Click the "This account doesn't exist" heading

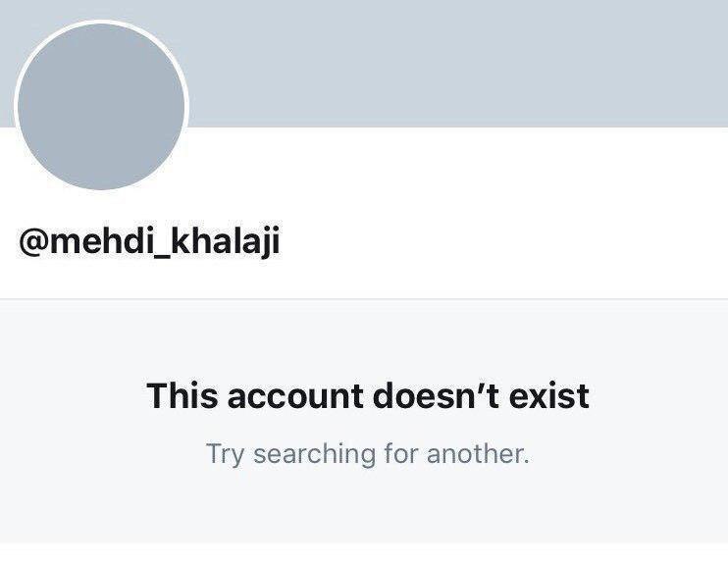368,396
